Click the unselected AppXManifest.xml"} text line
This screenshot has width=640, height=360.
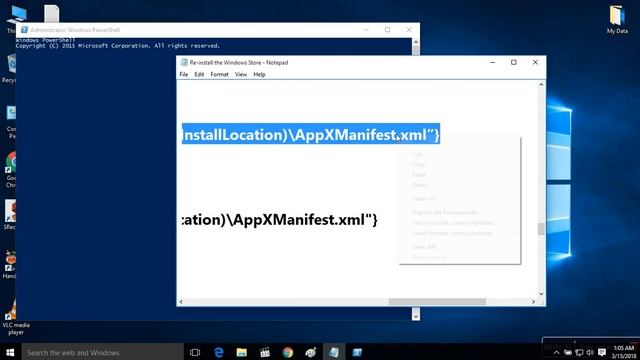(280, 220)
